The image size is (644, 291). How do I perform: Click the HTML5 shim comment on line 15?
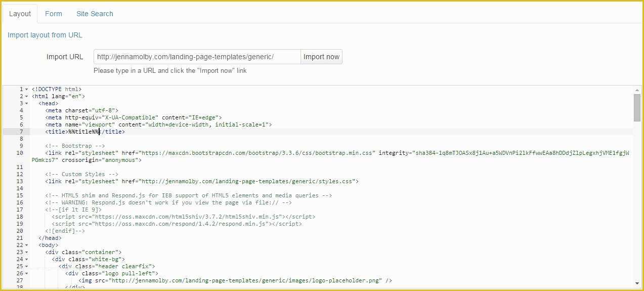pyautogui.click(x=188, y=195)
